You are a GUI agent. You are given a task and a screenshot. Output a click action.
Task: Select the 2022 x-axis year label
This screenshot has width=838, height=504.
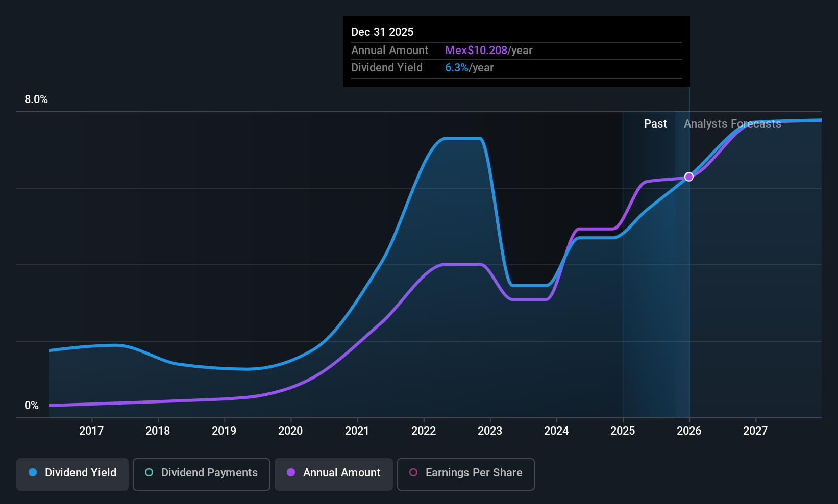(424, 431)
